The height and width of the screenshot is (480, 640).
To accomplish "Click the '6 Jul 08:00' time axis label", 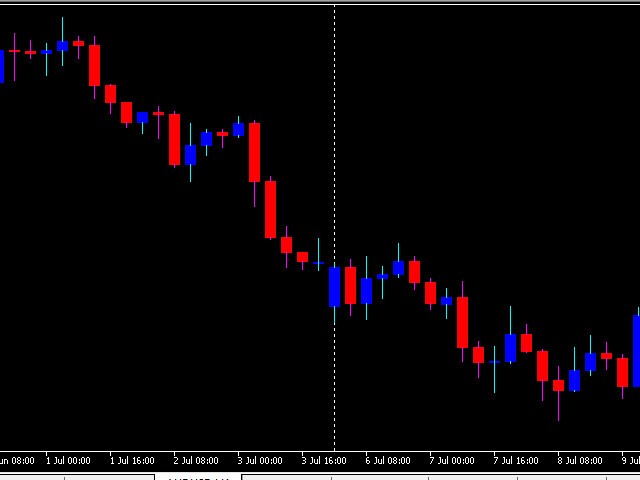I will coord(388,461).
